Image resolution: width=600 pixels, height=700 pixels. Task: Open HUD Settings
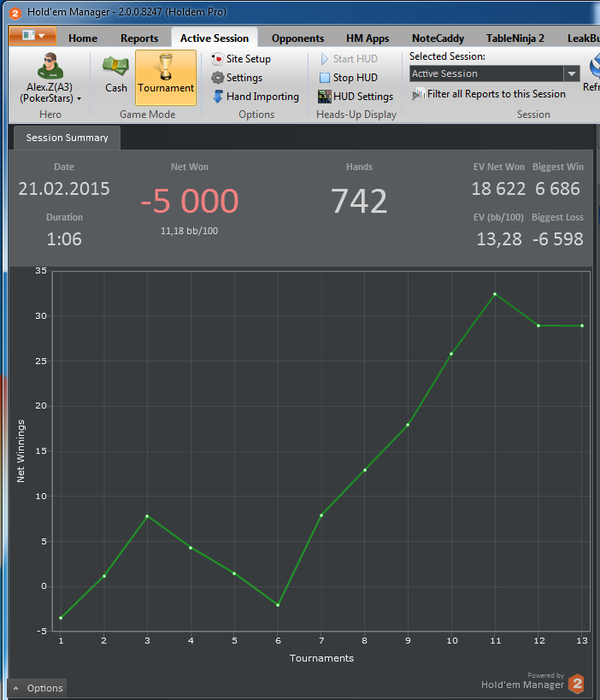coord(356,96)
